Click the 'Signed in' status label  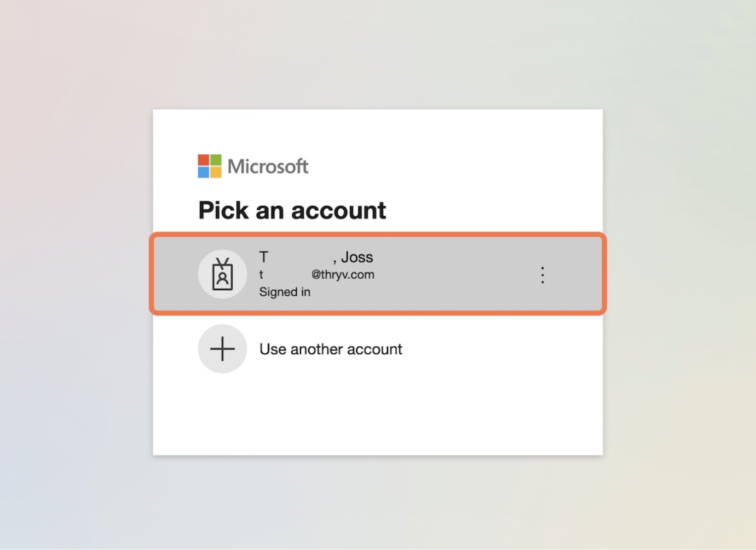pos(285,292)
